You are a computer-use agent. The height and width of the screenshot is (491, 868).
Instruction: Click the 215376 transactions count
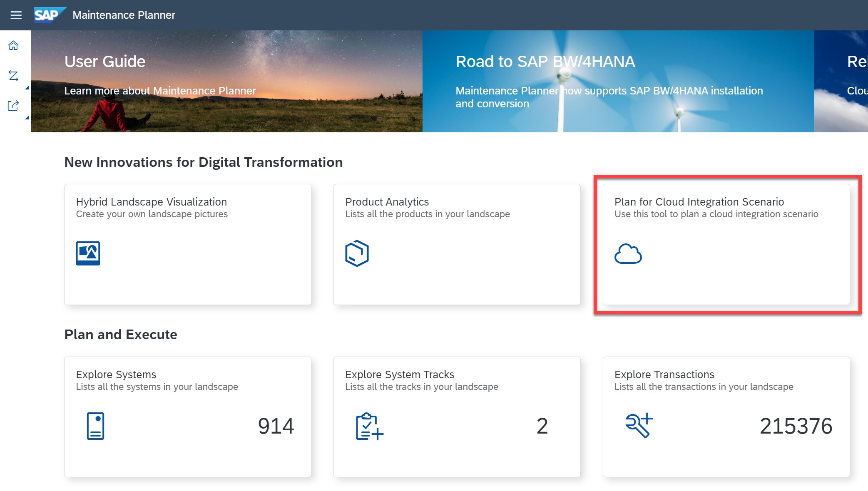click(796, 426)
